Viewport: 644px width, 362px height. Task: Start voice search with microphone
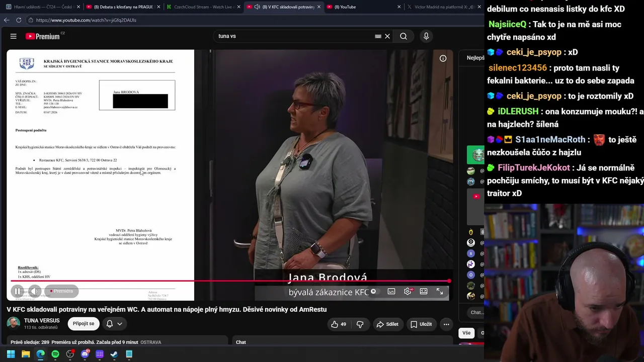(x=426, y=36)
